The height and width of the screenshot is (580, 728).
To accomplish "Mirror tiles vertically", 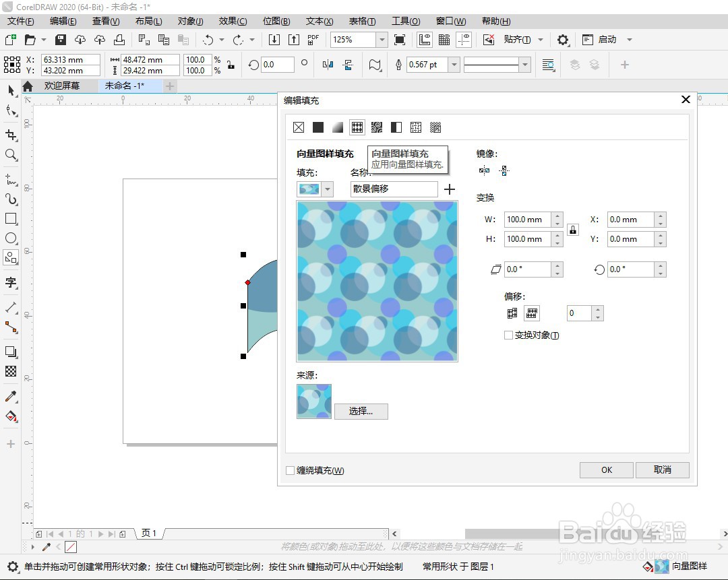I will coord(504,170).
